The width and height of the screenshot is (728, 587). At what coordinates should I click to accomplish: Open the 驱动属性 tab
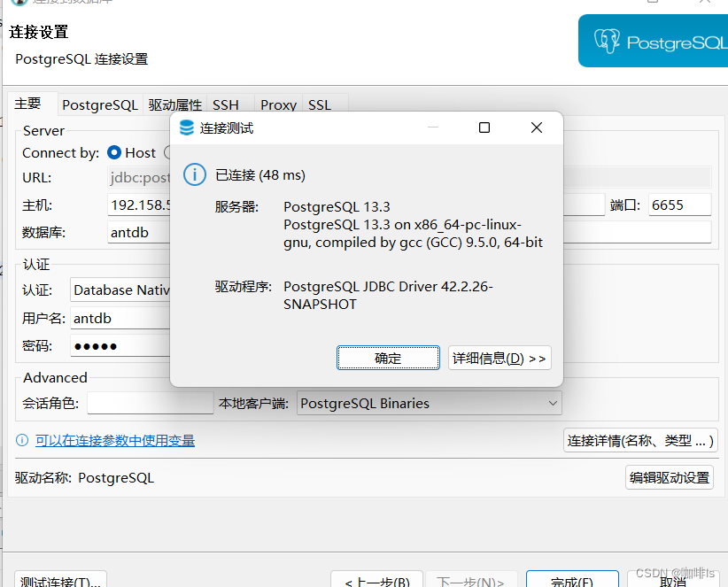point(175,104)
